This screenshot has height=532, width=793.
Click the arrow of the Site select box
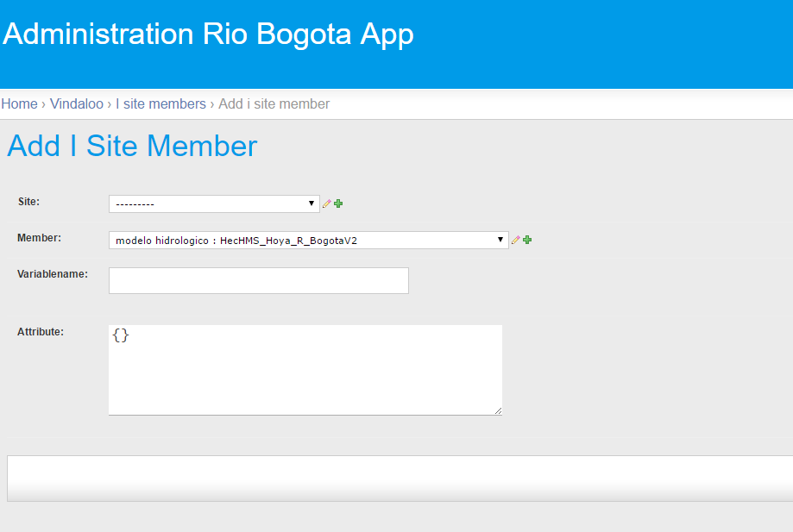311,203
